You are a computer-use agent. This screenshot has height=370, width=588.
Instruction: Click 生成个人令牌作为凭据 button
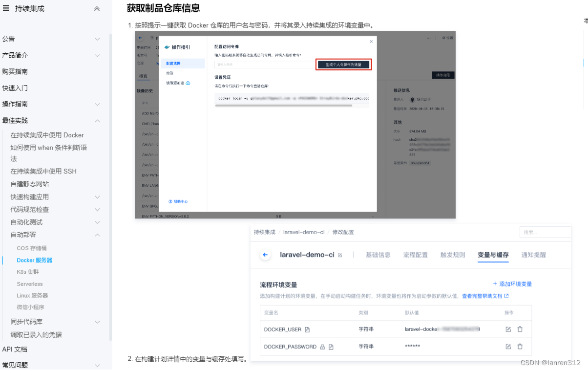pos(344,65)
